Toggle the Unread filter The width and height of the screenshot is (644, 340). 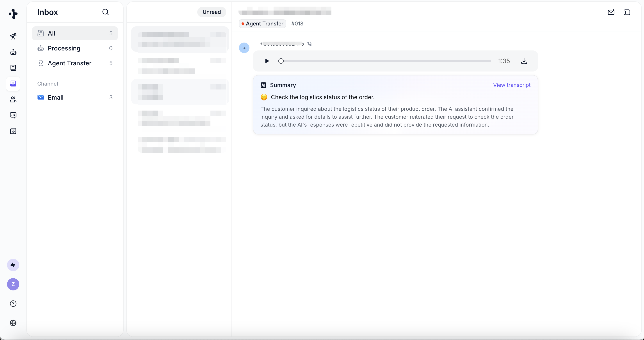pos(212,12)
